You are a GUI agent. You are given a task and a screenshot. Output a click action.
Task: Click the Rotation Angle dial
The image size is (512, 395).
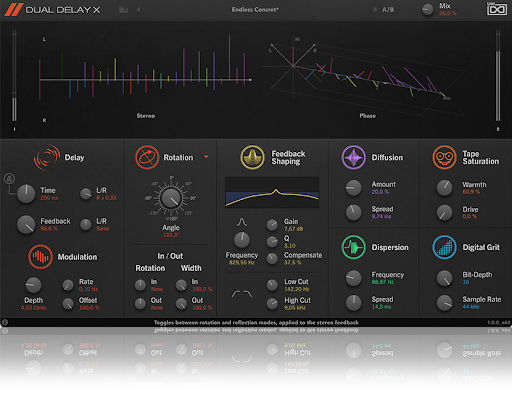(171, 198)
